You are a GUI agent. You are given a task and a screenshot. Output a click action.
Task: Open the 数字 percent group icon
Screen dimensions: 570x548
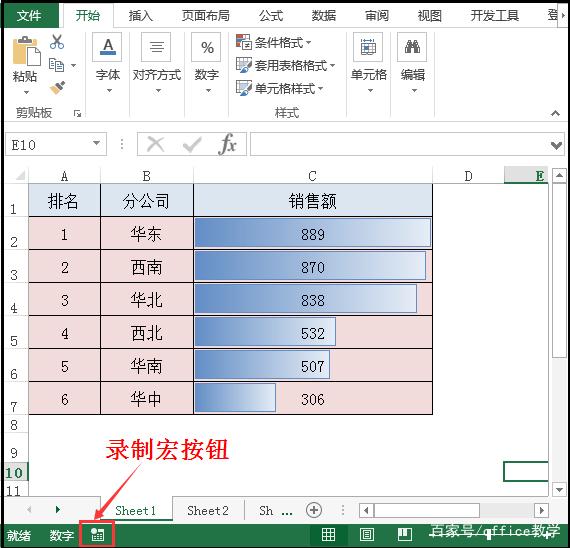click(x=206, y=47)
